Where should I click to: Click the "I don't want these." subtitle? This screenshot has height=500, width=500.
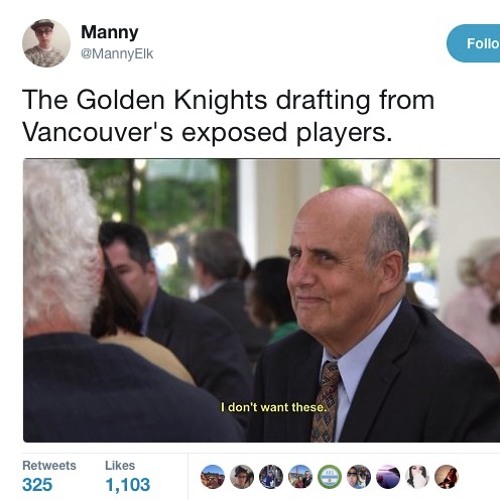273,407
